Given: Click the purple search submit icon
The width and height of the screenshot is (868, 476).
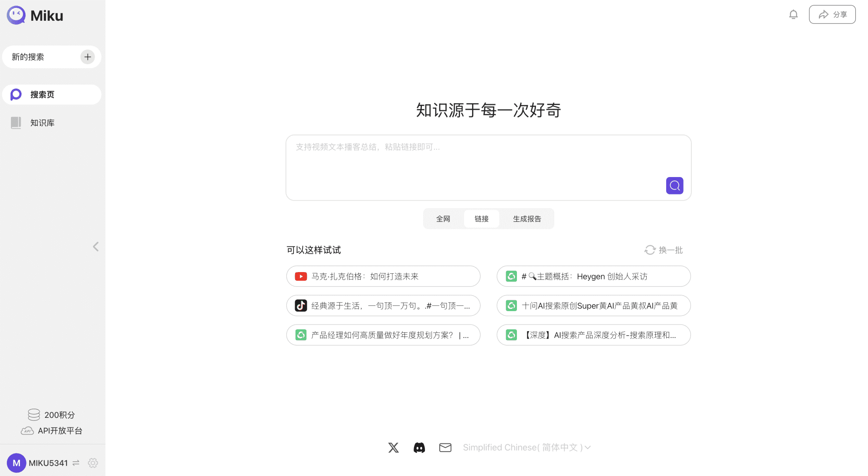Looking at the screenshot, I should point(674,186).
